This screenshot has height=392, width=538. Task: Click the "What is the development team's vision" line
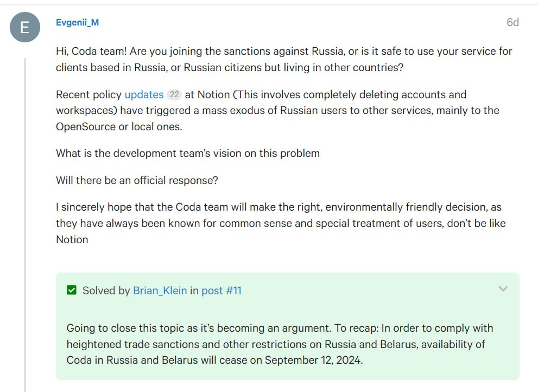tap(187, 153)
